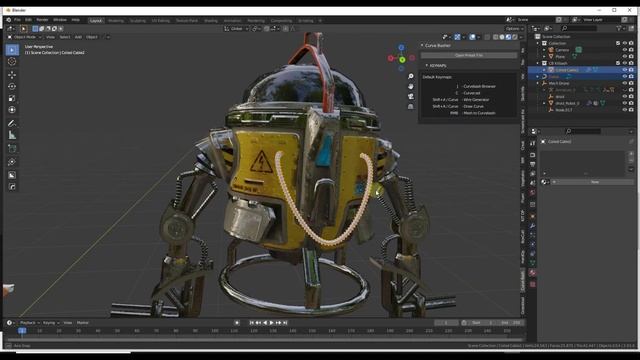Screen dimensions: 640x360
Task: Click the viewport pan hand icon
Action: [411, 87]
